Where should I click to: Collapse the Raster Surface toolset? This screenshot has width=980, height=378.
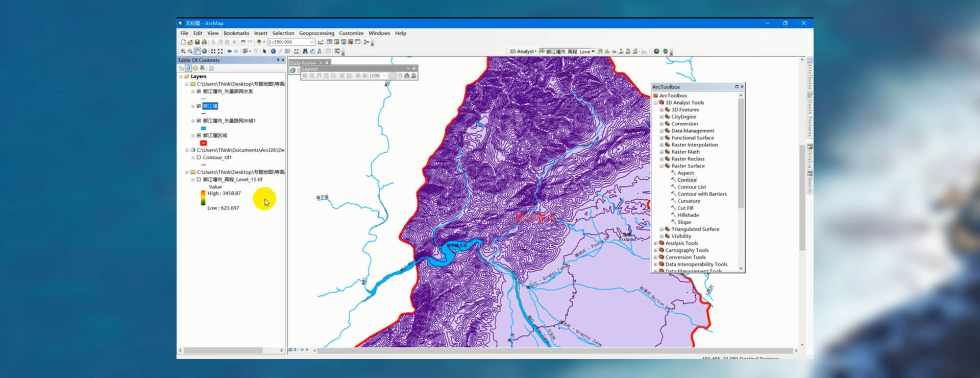(661, 166)
